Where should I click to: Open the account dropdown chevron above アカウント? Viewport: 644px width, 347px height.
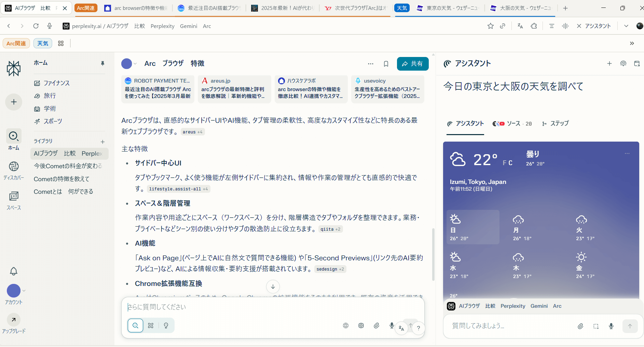[24, 291]
